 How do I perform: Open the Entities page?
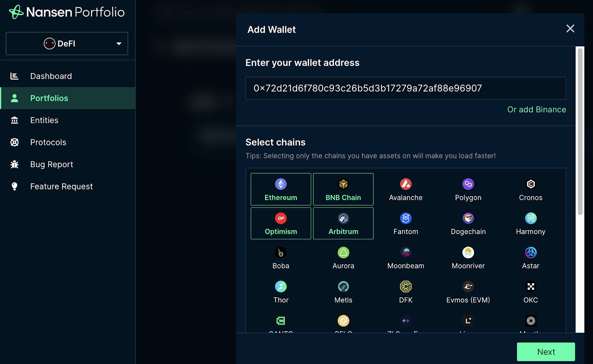click(x=68, y=120)
